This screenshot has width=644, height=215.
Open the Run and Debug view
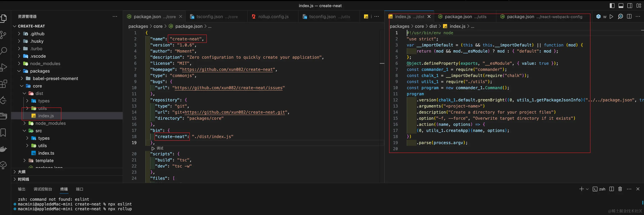coord(3,67)
